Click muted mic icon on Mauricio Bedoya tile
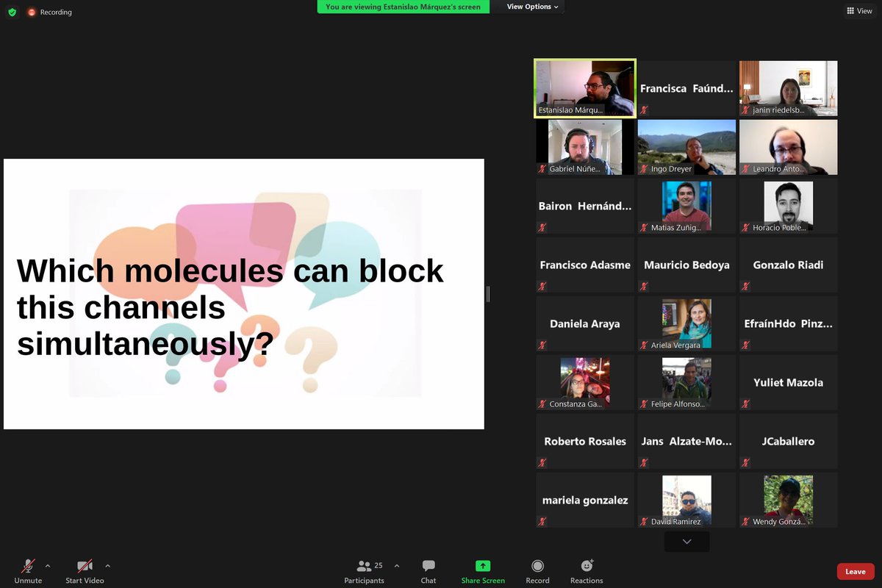 click(x=644, y=286)
